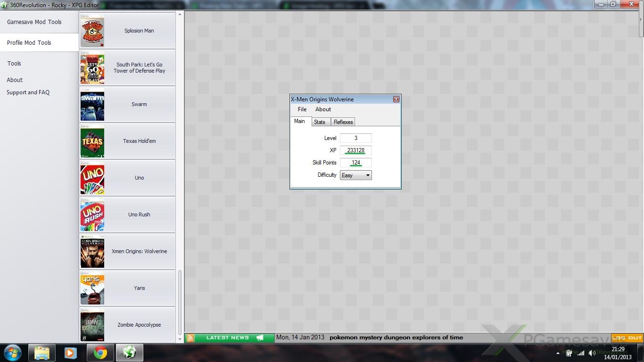Go to Support and FAQ
This screenshot has width=644, height=362.
pyautogui.click(x=28, y=92)
